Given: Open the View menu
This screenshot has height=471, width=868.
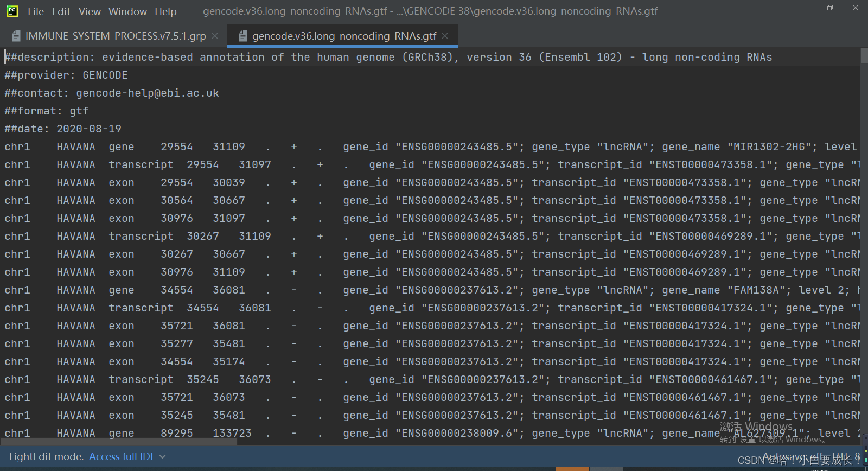Looking at the screenshot, I should (90, 11).
